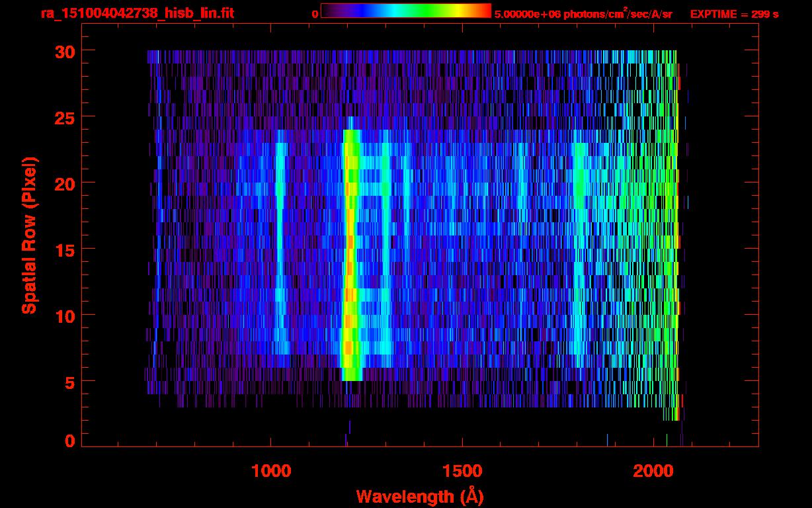The image size is (812, 508).
Task: Click the 1000 wavelength tick label
Action: pyautogui.click(x=271, y=471)
